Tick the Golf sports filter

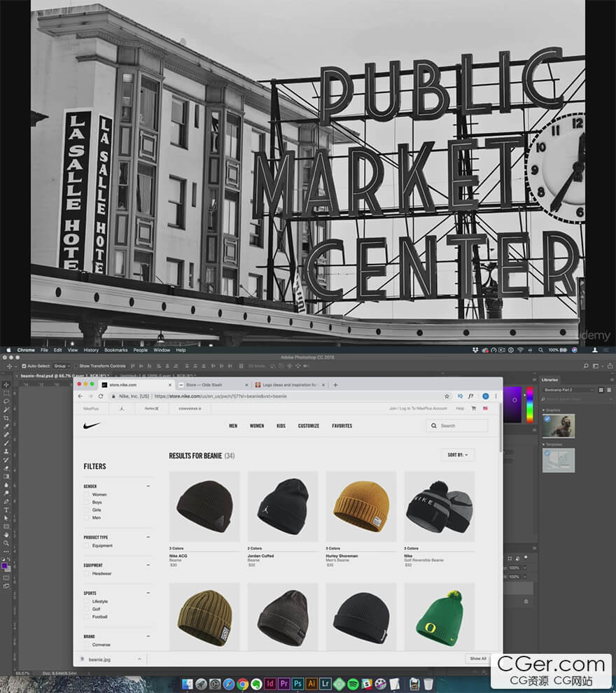coord(87,609)
